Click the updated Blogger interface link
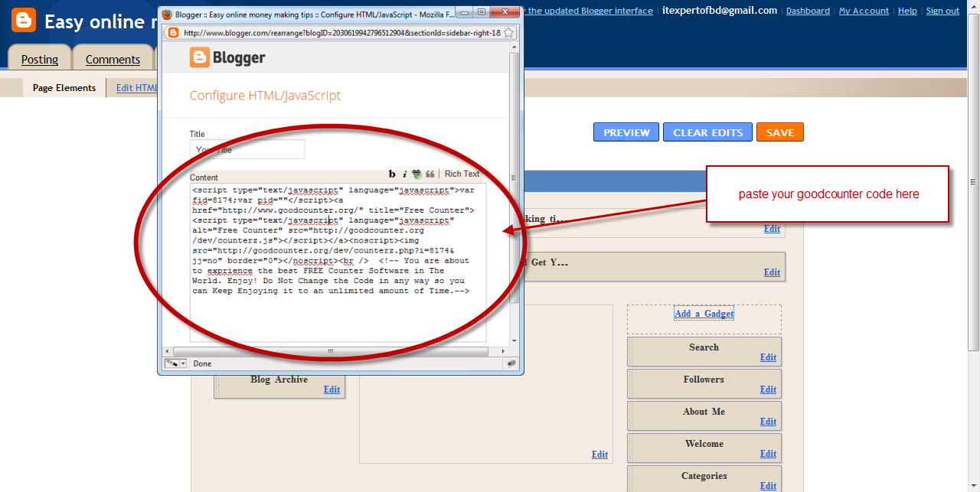The height and width of the screenshot is (492, 980). click(588, 11)
